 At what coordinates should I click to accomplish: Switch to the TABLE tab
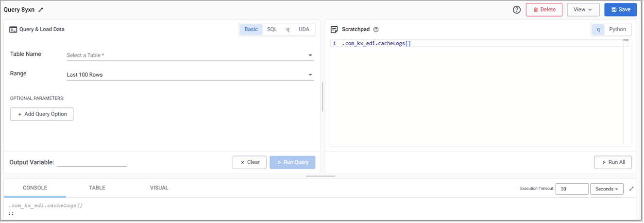(x=97, y=188)
